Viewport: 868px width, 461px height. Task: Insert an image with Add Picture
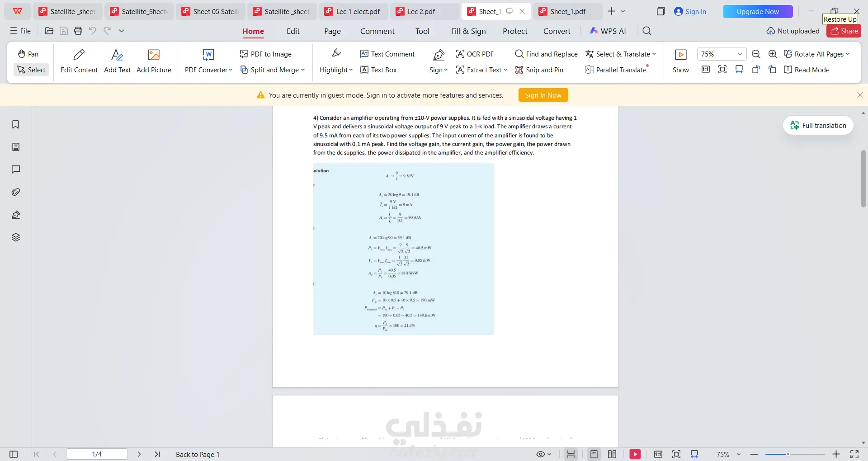[154, 61]
